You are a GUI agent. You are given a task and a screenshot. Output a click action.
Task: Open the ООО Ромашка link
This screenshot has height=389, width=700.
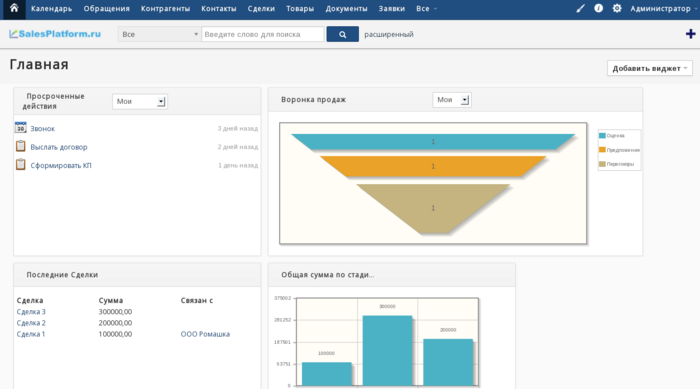(205, 334)
